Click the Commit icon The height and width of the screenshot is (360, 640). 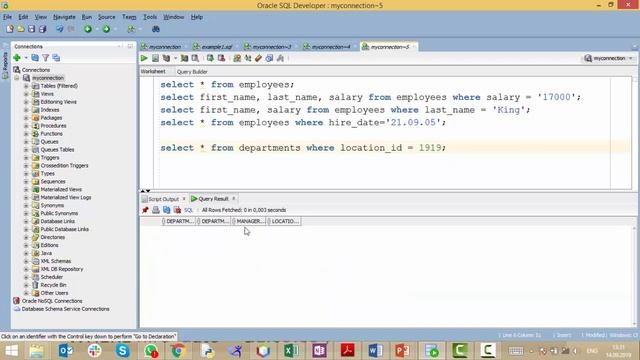(x=210, y=58)
